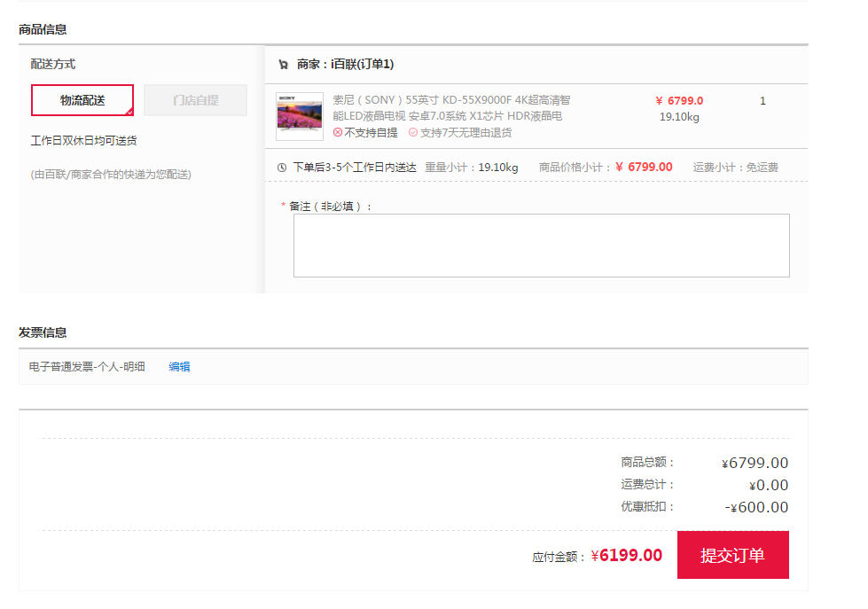Click the red X icon before 不支持自提
This screenshot has height=609, width=868.
coord(338,132)
